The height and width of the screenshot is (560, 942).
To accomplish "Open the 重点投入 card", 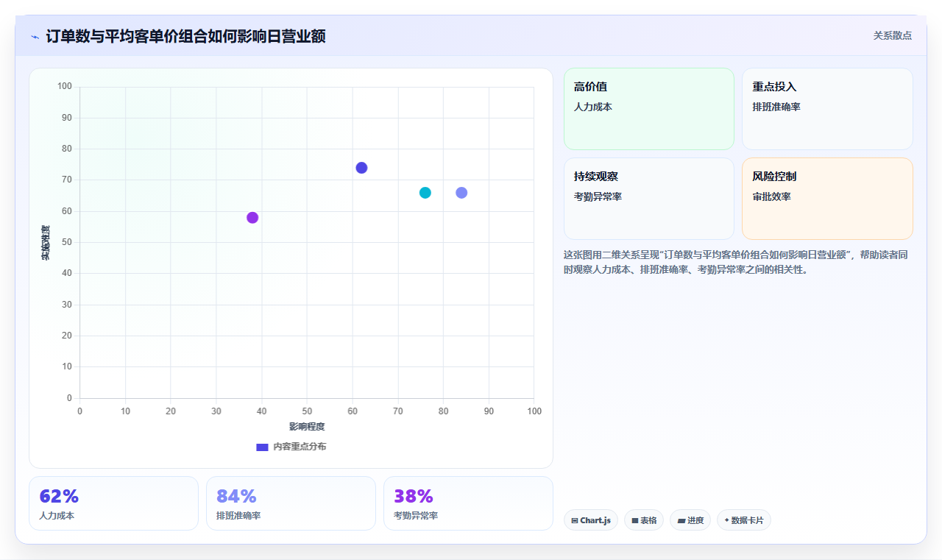I will click(x=827, y=109).
